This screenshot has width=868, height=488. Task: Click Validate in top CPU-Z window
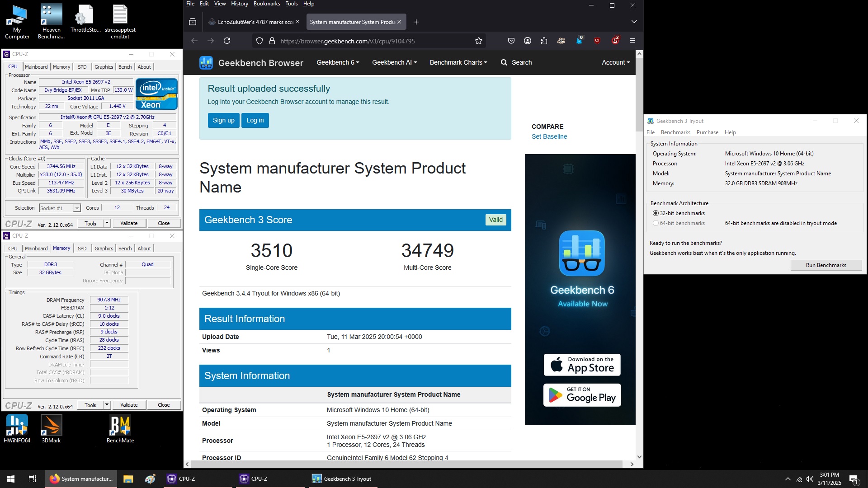point(129,223)
